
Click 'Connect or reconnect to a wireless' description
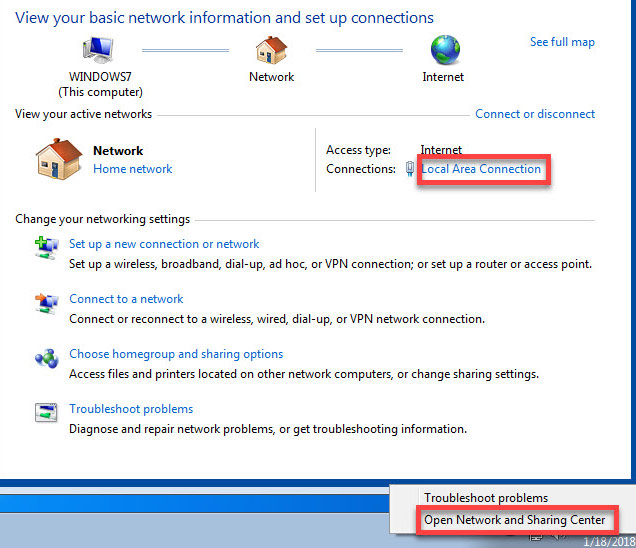tap(277, 319)
